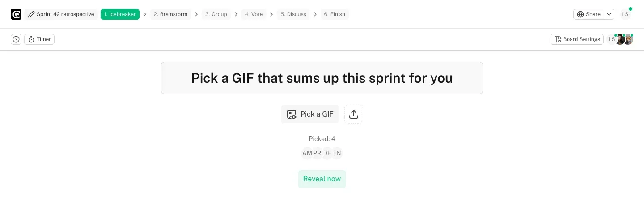This screenshot has height=201, width=644.
Task: Click Reveal now
Action: click(322, 179)
